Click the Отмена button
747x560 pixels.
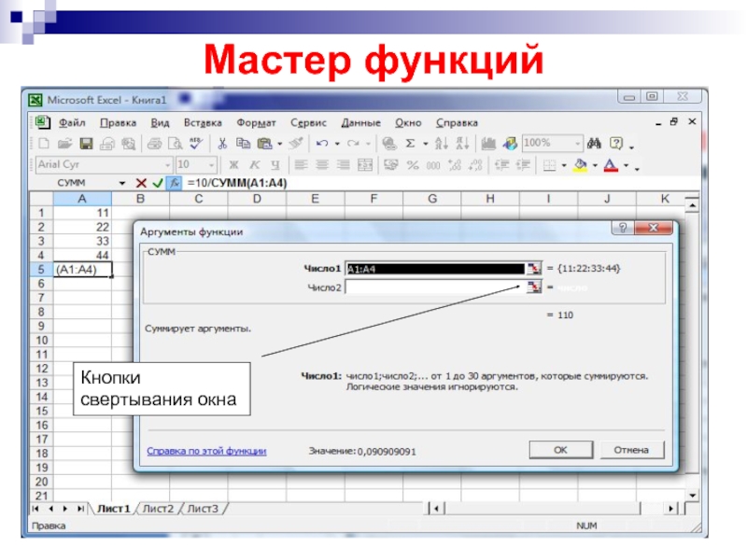(x=631, y=450)
